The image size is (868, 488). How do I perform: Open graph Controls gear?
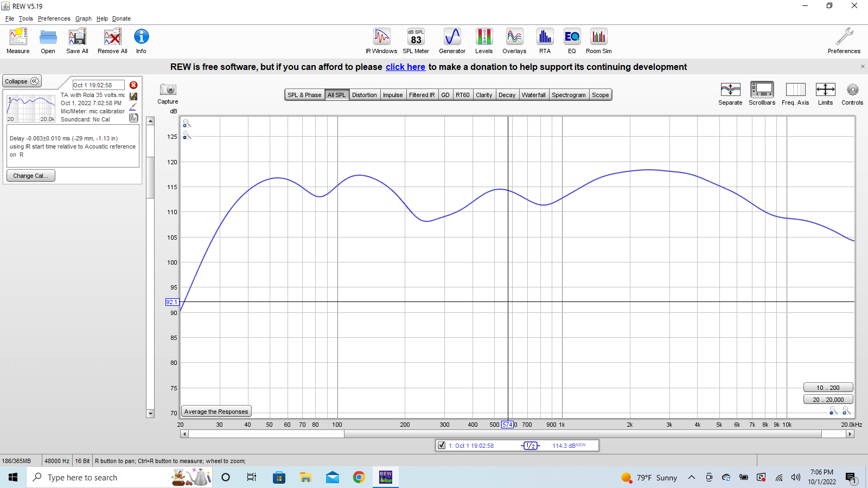pyautogui.click(x=852, y=93)
